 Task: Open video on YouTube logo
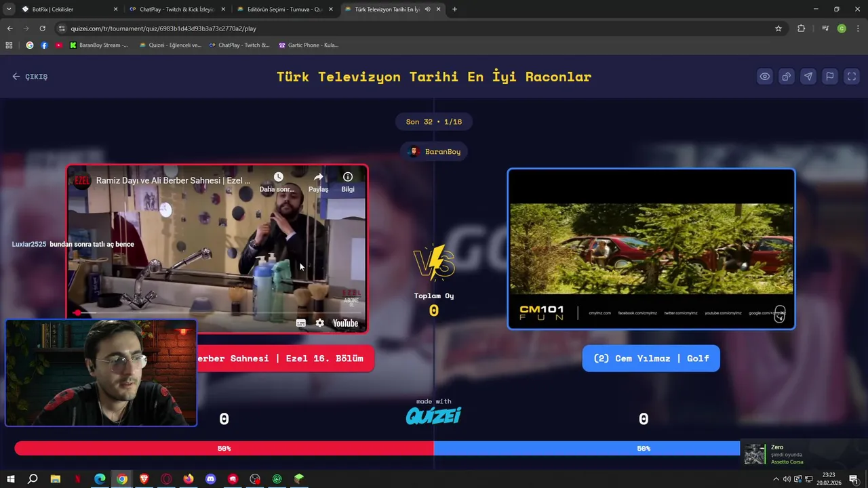(x=345, y=323)
